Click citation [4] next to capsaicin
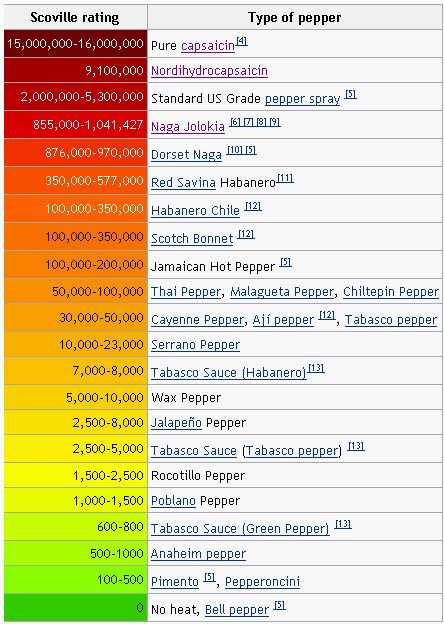The image size is (444, 624). point(242,41)
